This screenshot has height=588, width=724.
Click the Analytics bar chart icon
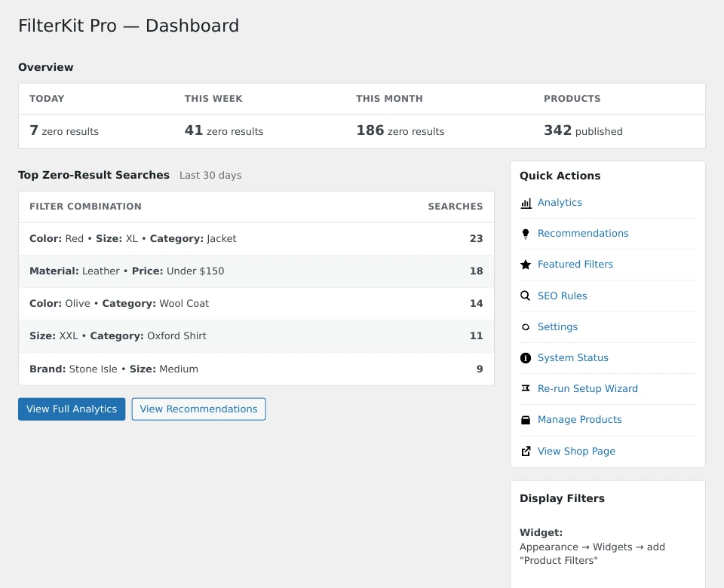click(x=526, y=203)
